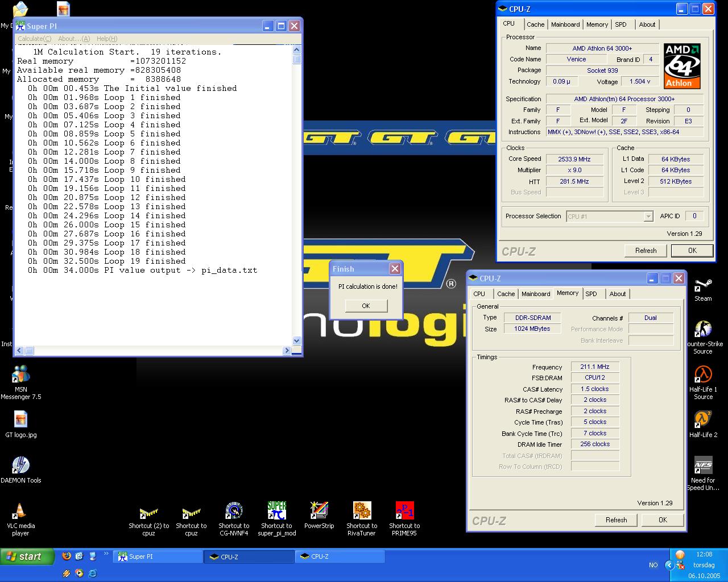Image resolution: width=728 pixels, height=582 pixels.
Task: Open the Half-Life 1 Source icon
Action: [703, 384]
